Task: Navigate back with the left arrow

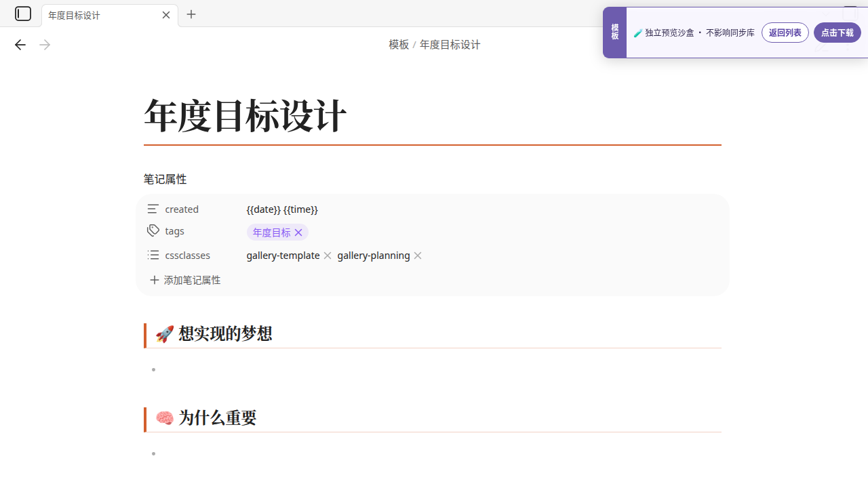Action: point(20,45)
